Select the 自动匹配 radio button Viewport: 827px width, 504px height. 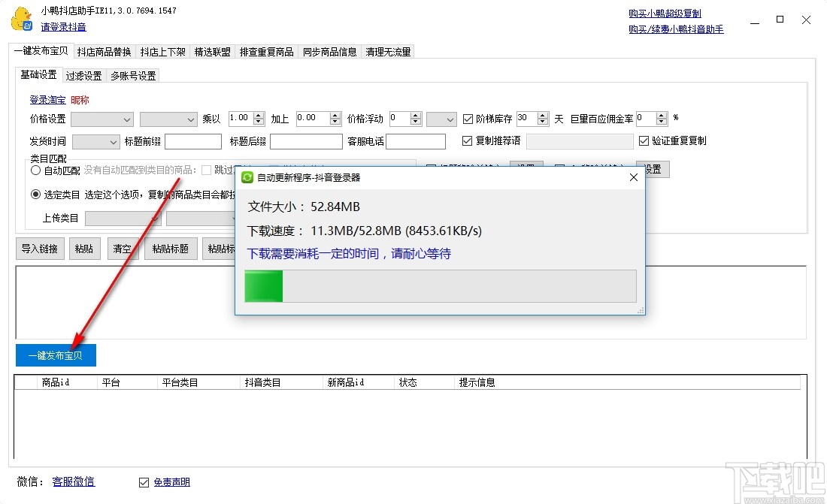35,171
